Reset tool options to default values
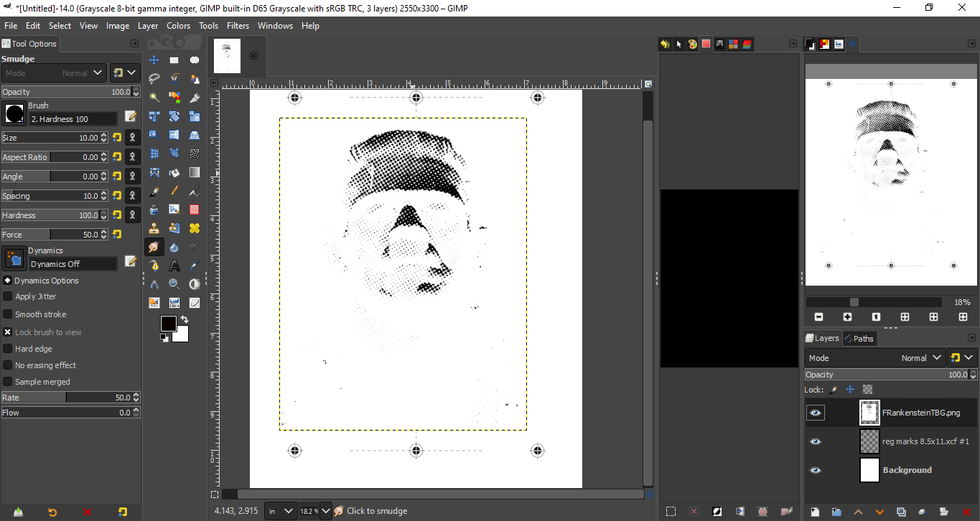 [123, 512]
